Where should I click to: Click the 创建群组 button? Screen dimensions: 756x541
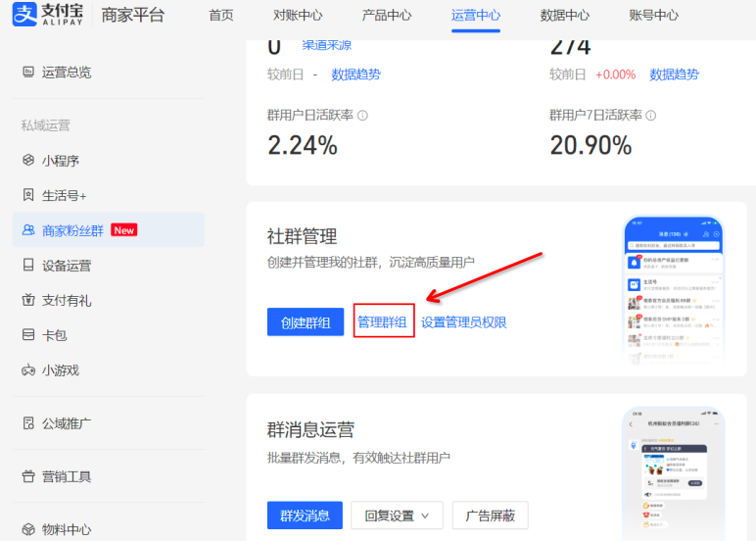(305, 322)
